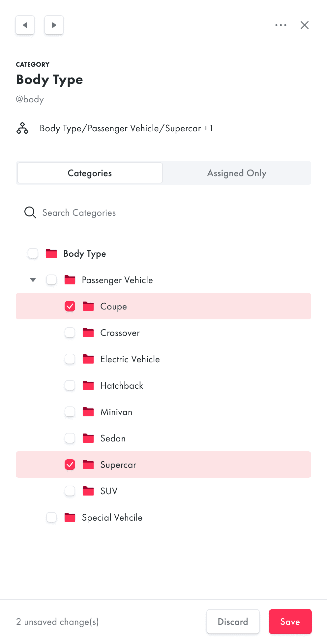The height and width of the screenshot is (644, 327).
Task: Select the Sedan tree item
Action: coord(163,438)
